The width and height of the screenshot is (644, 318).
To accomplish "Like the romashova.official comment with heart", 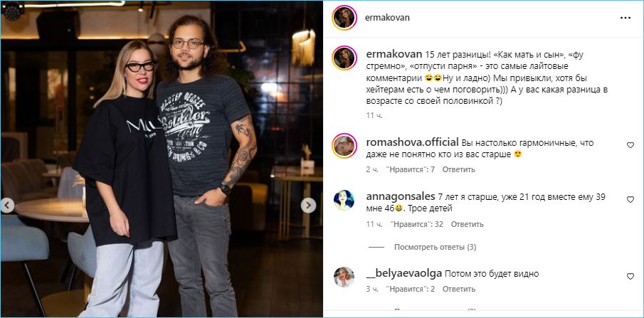I will coord(630,145).
